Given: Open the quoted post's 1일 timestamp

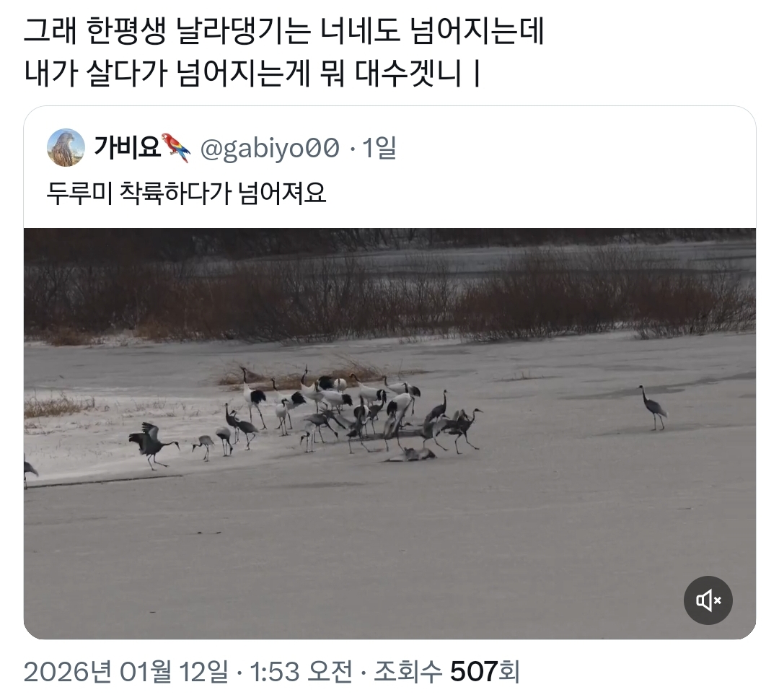Looking at the screenshot, I should point(379,148).
